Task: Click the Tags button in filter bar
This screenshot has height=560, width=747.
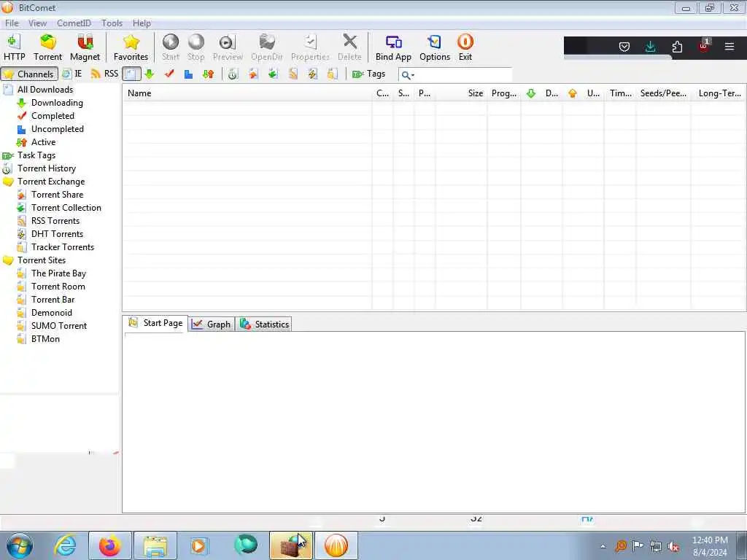Action: click(x=368, y=74)
